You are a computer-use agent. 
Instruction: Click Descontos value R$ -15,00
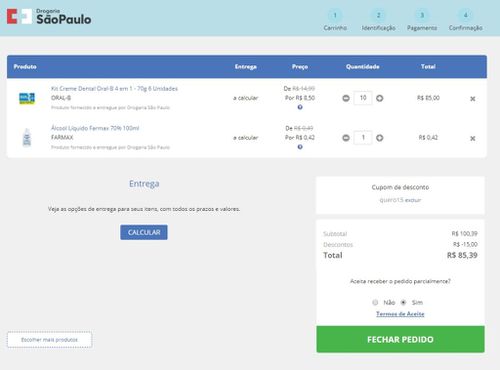465,245
